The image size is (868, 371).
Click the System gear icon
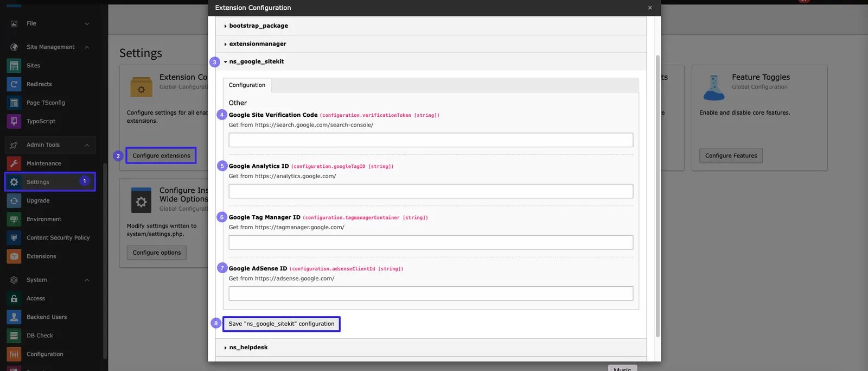[14, 280]
